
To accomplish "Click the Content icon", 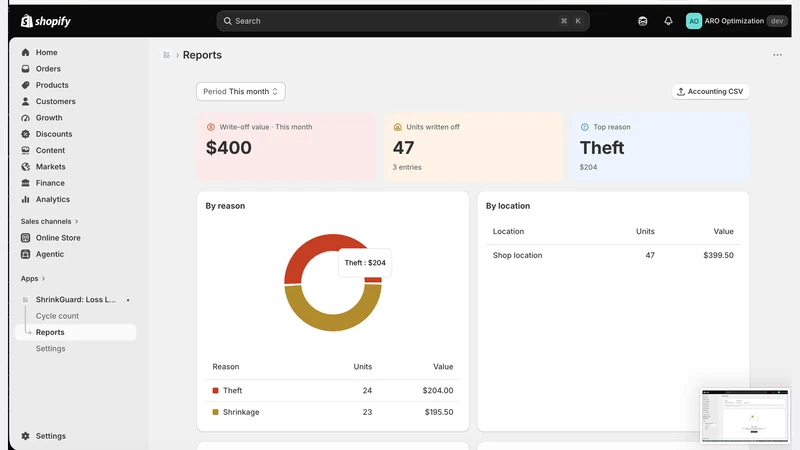I will coord(26,150).
